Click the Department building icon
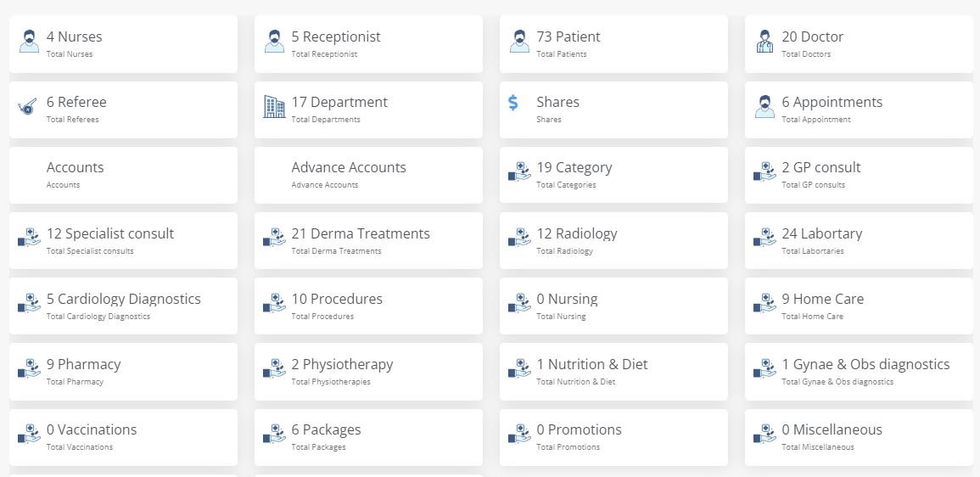980x477 pixels. 274,107
